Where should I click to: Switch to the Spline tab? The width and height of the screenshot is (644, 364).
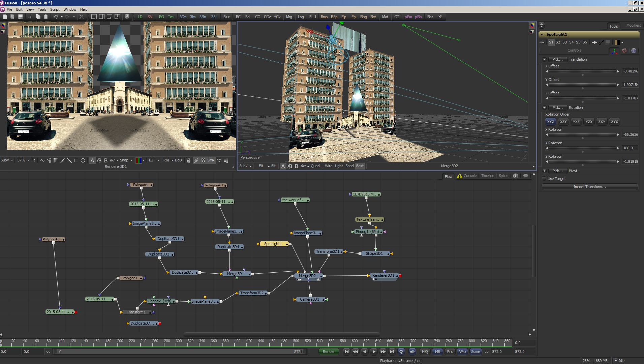tap(503, 176)
